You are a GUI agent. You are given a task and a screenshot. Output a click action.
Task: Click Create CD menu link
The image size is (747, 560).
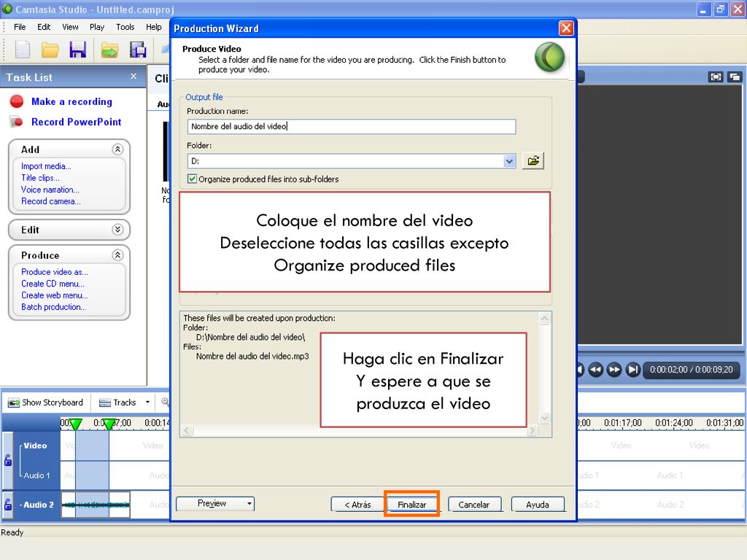(53, 284)
